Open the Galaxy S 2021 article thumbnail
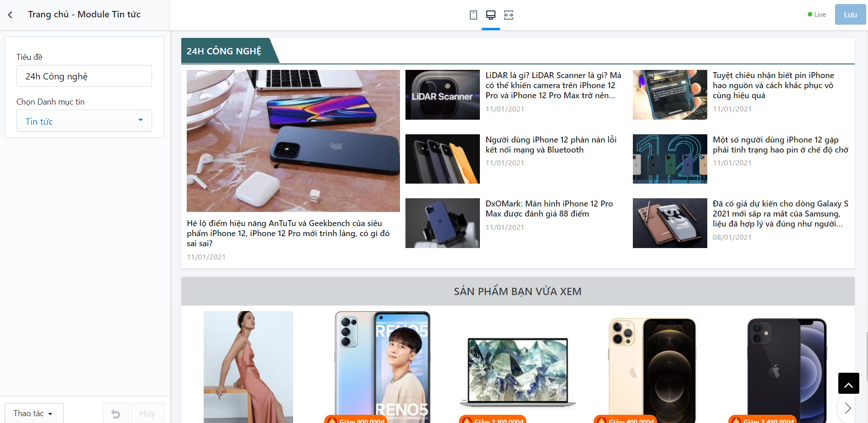Viewport: 868px width, 423px height. tap(670, 223)
